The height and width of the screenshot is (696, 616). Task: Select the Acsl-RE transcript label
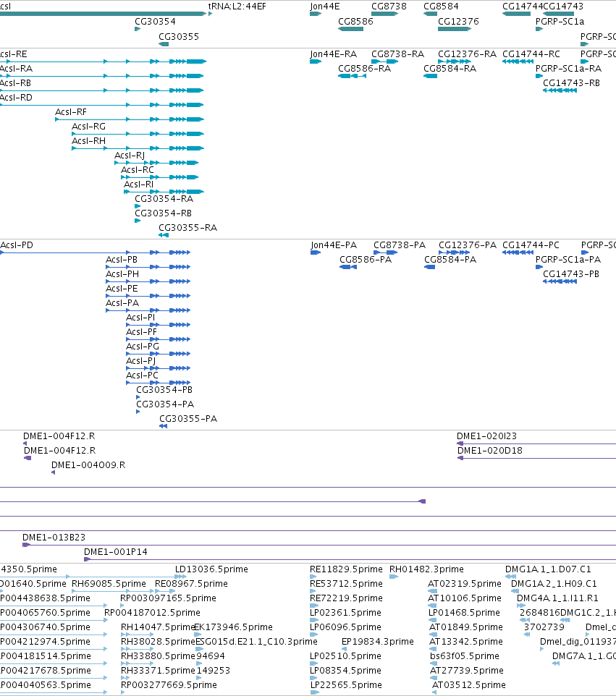click(x=13, y=54)
